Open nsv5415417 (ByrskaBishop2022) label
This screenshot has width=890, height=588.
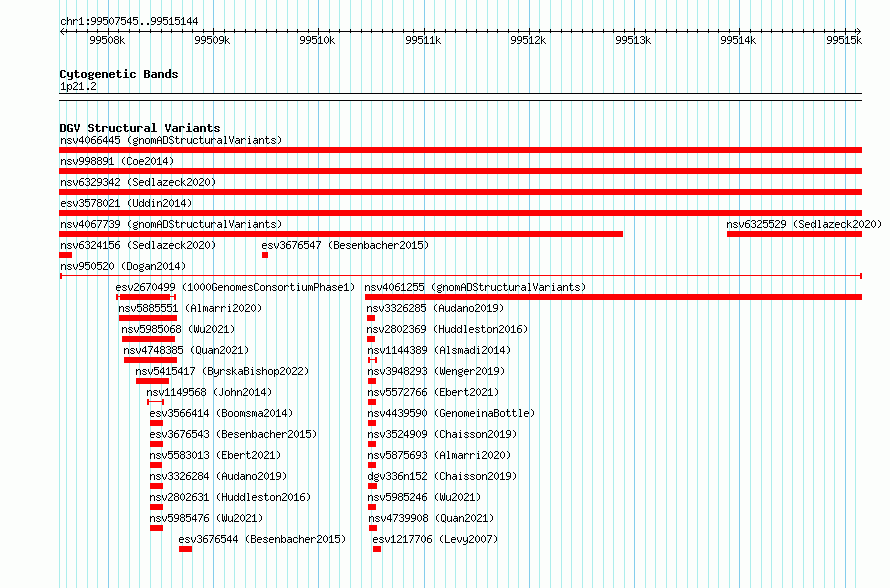(222, 371)
